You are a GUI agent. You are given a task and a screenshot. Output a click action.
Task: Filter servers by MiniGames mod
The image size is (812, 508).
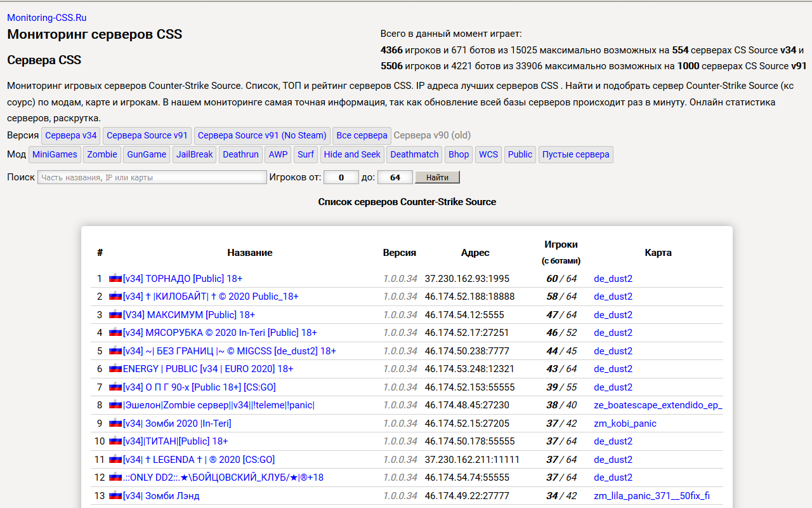55,154
